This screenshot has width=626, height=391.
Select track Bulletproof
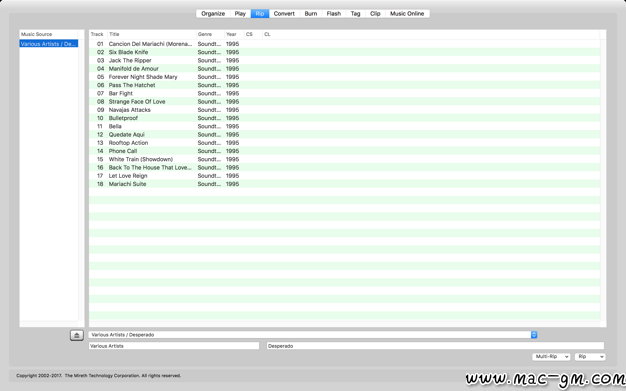[x=344, y=118]
